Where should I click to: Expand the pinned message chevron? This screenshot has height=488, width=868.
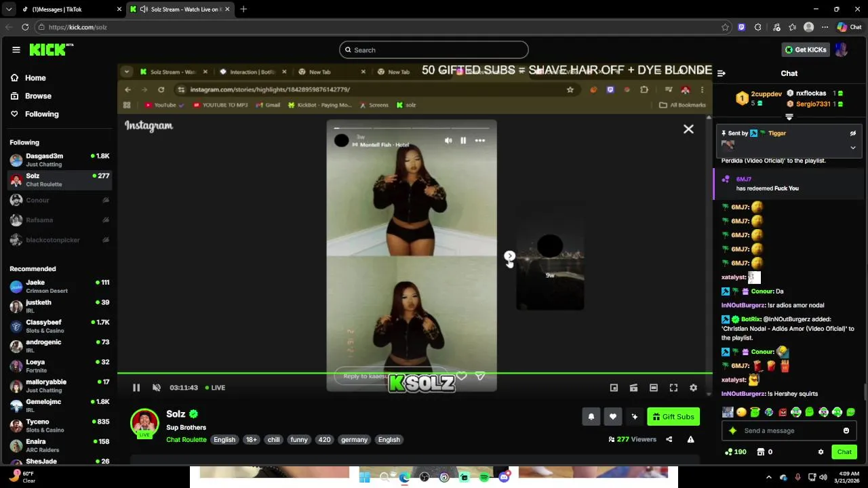point(853,147)
